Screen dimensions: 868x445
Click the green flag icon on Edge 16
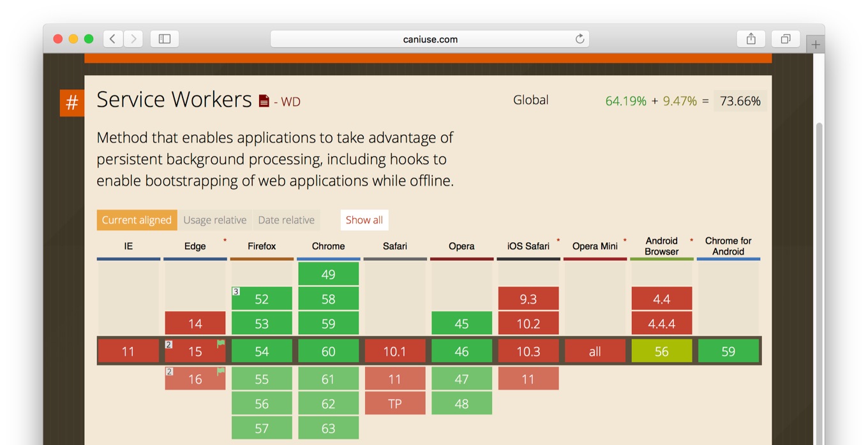(220, 372)
